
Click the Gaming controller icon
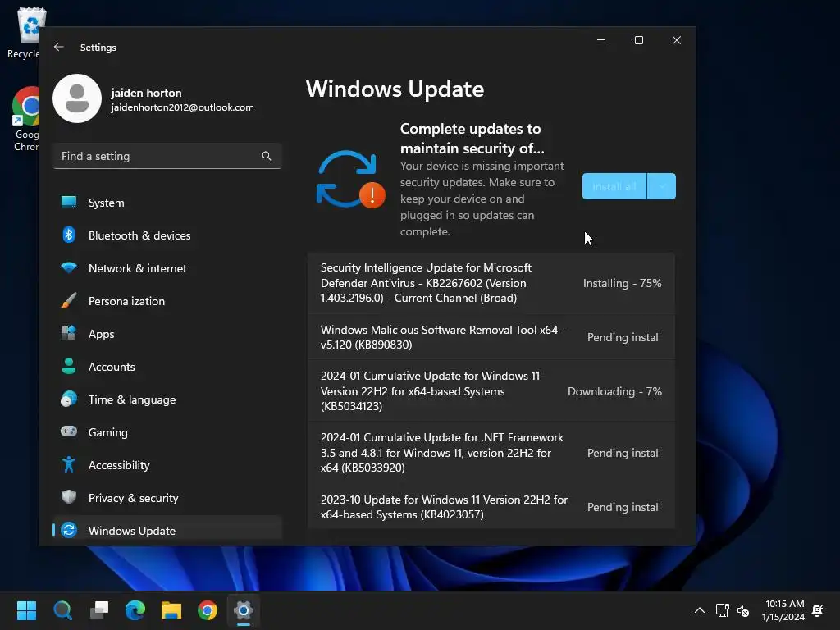pyautogui.click(x=69, y=431)
